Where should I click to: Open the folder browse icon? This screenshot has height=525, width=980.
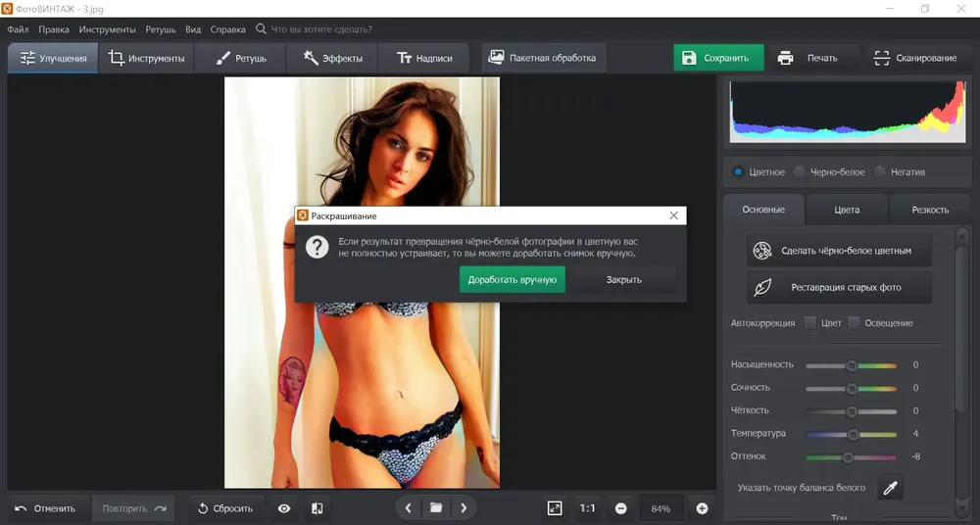click(436, 508)
